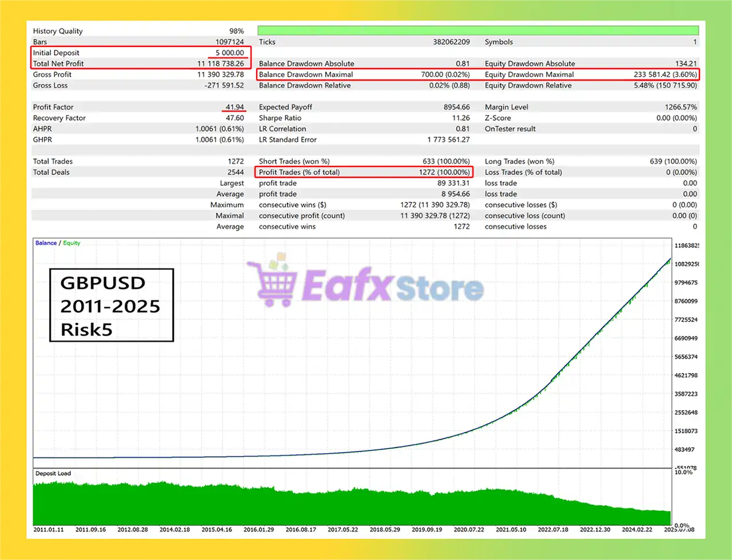Click the Long Trades (won %) label

519,161
